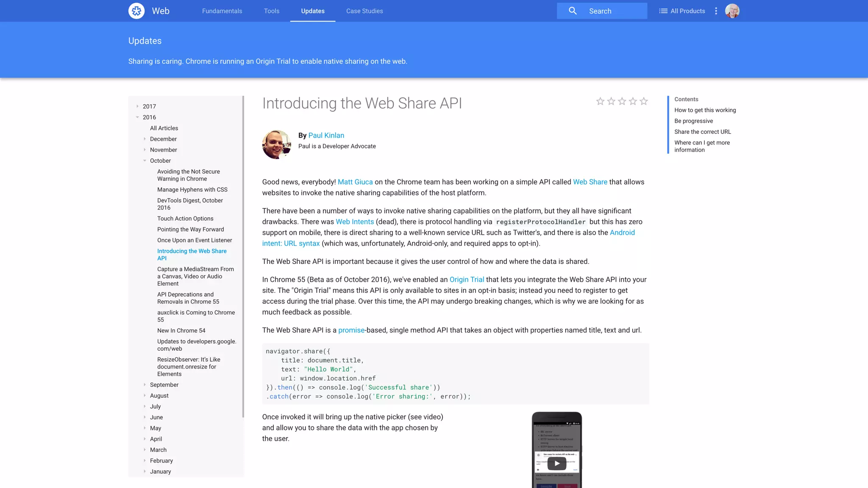Rate article with third star
This screenshot has width=868, height=488.
click(622, 101)
